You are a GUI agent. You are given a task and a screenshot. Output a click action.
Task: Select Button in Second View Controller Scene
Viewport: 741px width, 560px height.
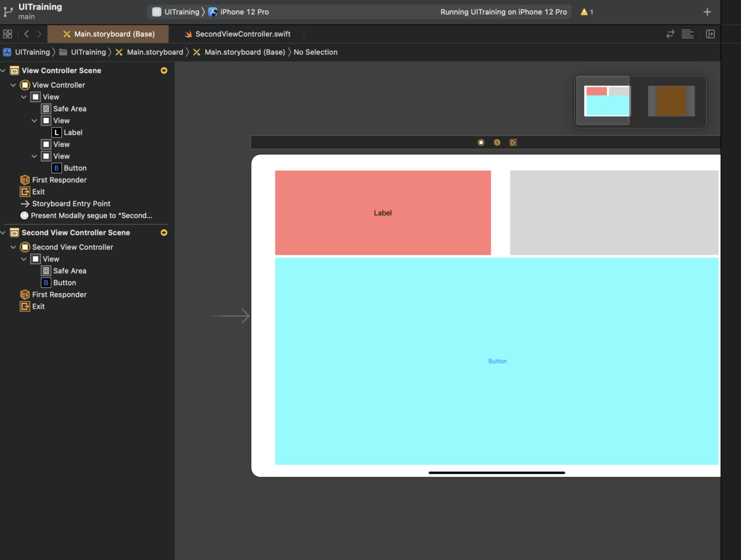click(x=59, y=283)
